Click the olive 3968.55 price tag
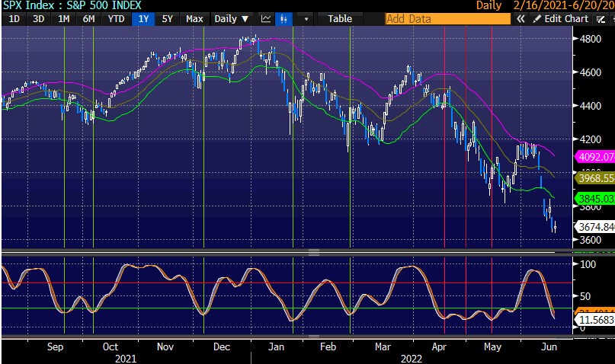Image resolution: width=615 pixels, height=364 pixels. tap(594, 178)
